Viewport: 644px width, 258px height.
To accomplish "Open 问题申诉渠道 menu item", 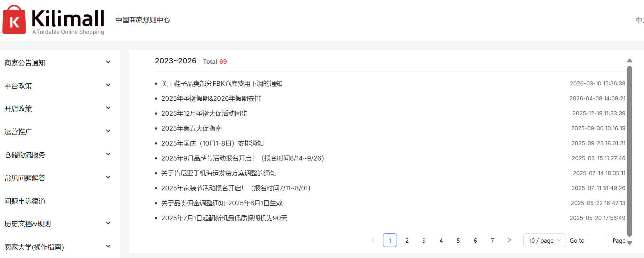I will click(25, 201).
